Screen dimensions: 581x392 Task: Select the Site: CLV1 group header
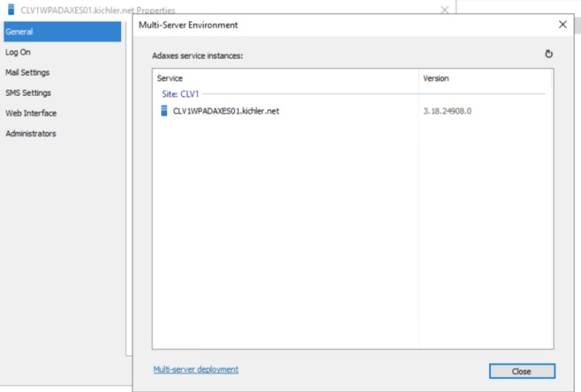(181, 94)
